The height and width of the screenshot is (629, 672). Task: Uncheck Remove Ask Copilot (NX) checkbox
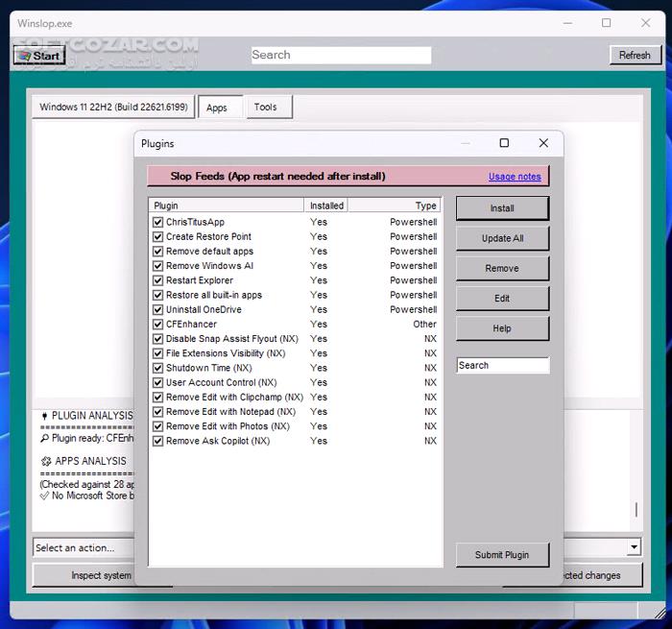pyautogui.click(x=158, y=441)
